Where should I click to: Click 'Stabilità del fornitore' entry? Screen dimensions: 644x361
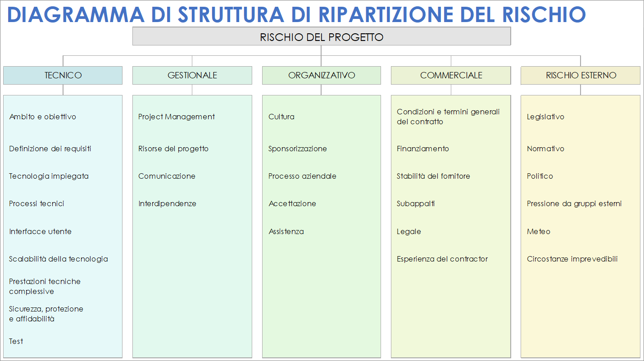click(x=433, y=176)
